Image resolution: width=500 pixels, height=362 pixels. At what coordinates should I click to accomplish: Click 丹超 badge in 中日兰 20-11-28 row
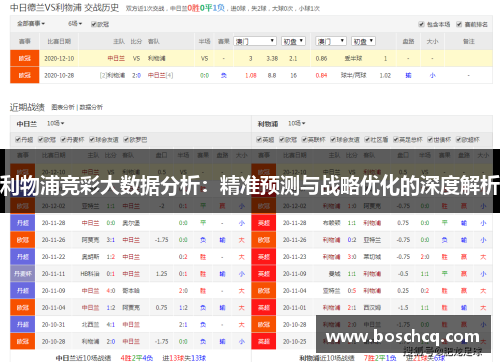(23, 223)
